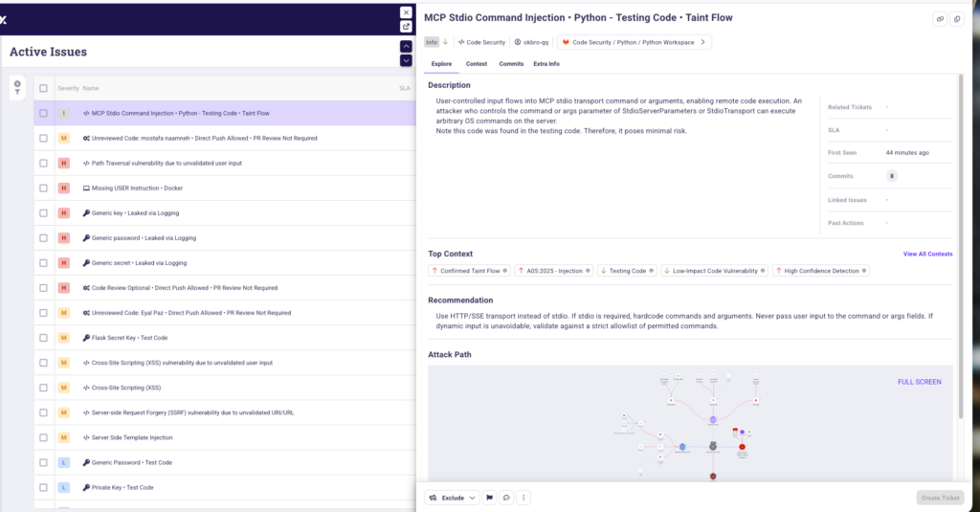Image resolution: width=980 pixels, height=512 pixels.
Task: Click the Confirmed Taint Flow context tag
Action: (x=469, y=271)
